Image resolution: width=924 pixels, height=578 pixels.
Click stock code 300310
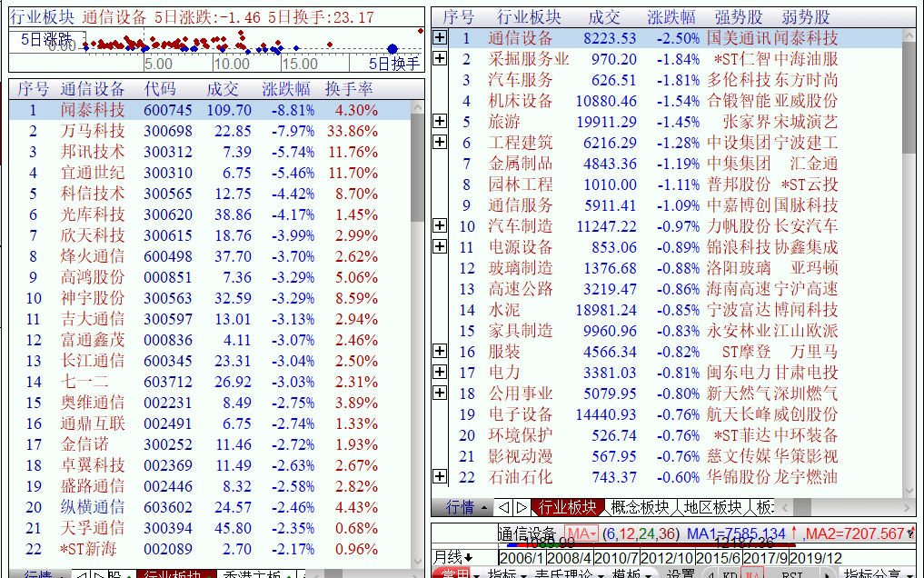coord(168,173)
